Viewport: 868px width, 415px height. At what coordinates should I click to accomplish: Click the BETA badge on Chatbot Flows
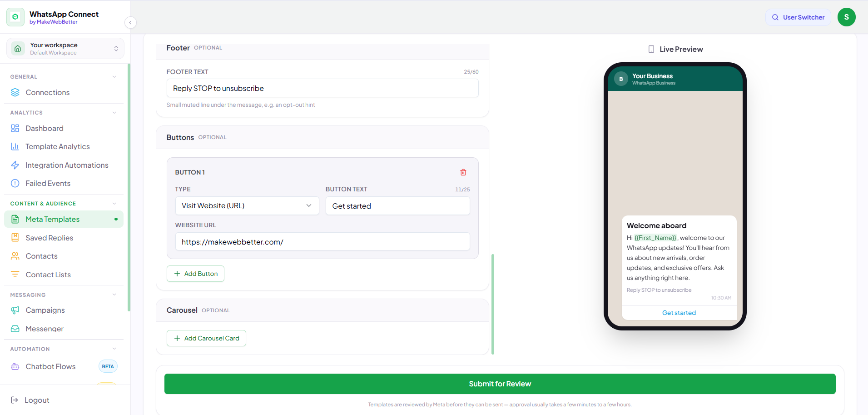[108, 366]
